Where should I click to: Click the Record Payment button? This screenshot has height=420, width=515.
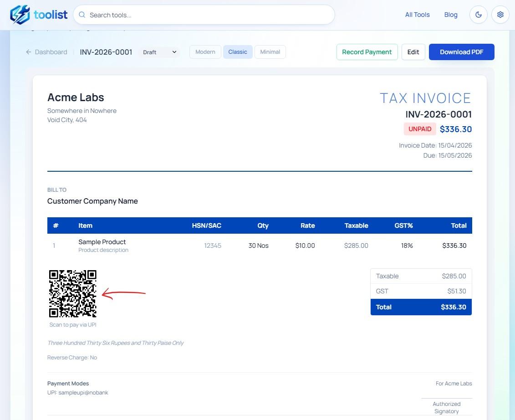tap(367, 51)
